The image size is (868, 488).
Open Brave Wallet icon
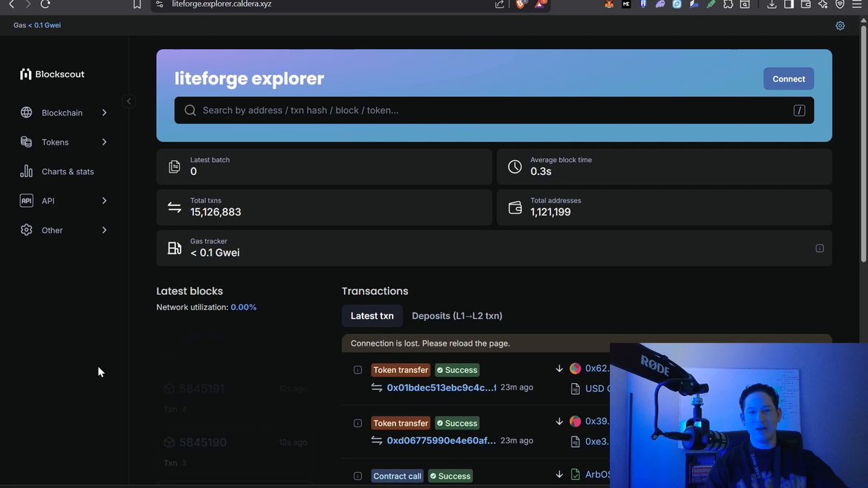[806, 4]
